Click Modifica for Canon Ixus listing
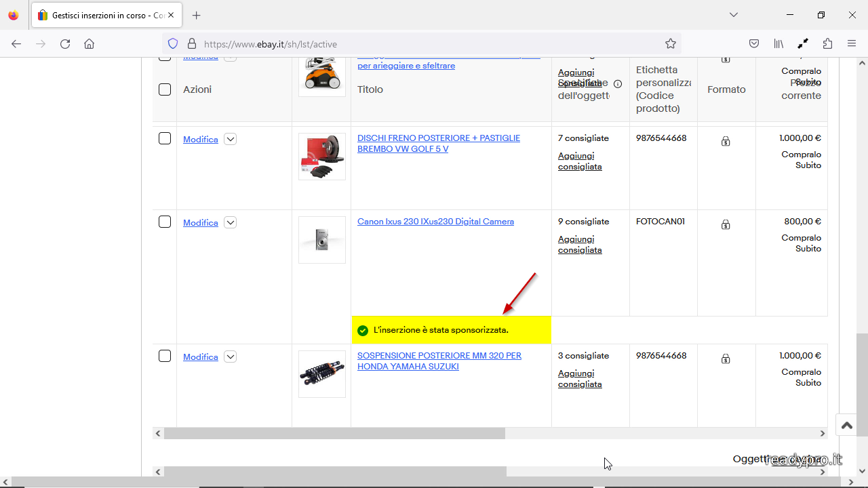 pos(201,223)
